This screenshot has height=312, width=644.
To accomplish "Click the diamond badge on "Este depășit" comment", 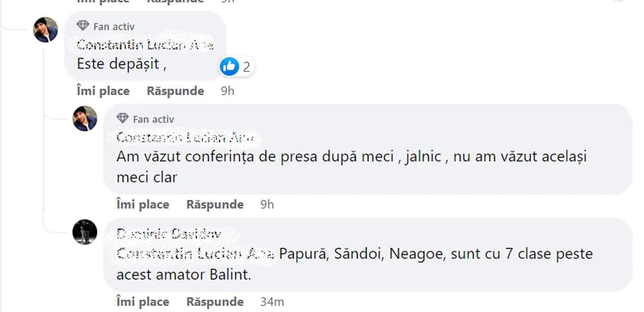I will click(x=83, y=26).
